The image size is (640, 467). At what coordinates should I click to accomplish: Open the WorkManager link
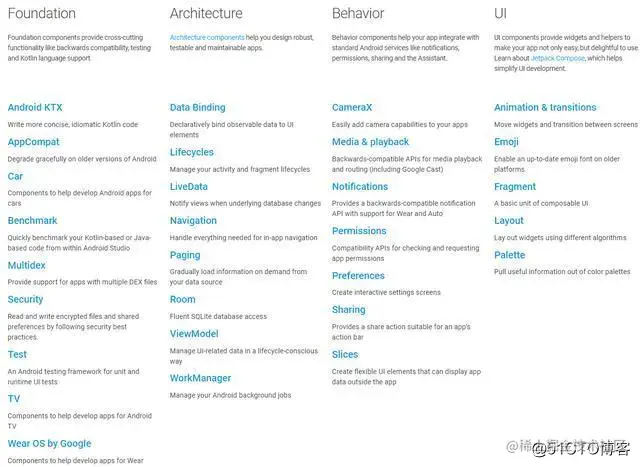click(200, 378)
